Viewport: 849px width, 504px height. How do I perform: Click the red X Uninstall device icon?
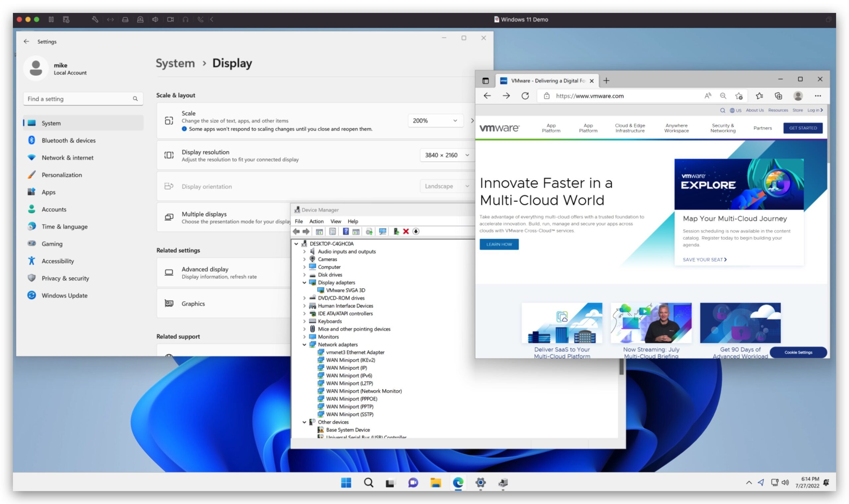tap(406, 231)
